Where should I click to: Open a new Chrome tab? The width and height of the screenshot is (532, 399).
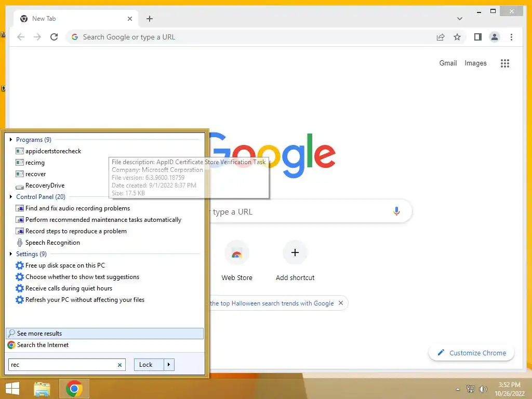point(150,19)
